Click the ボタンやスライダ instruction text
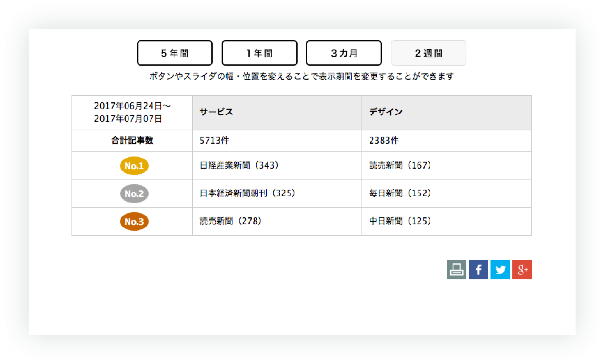 tap(302, 76)
